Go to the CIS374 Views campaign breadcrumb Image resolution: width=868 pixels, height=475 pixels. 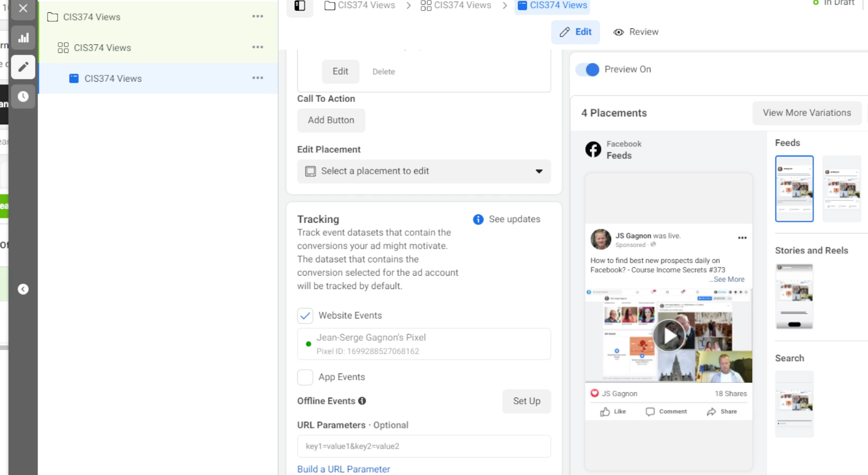[x=360, y=5]
